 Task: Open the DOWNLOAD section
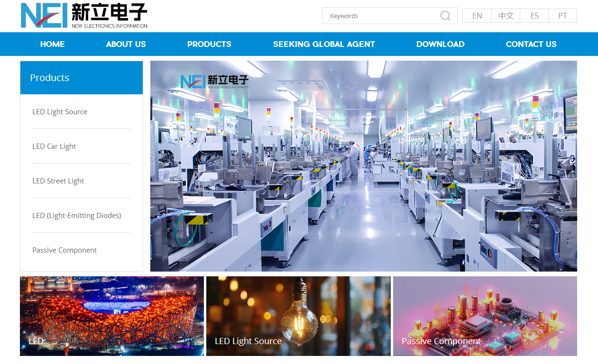pos(440,44)
